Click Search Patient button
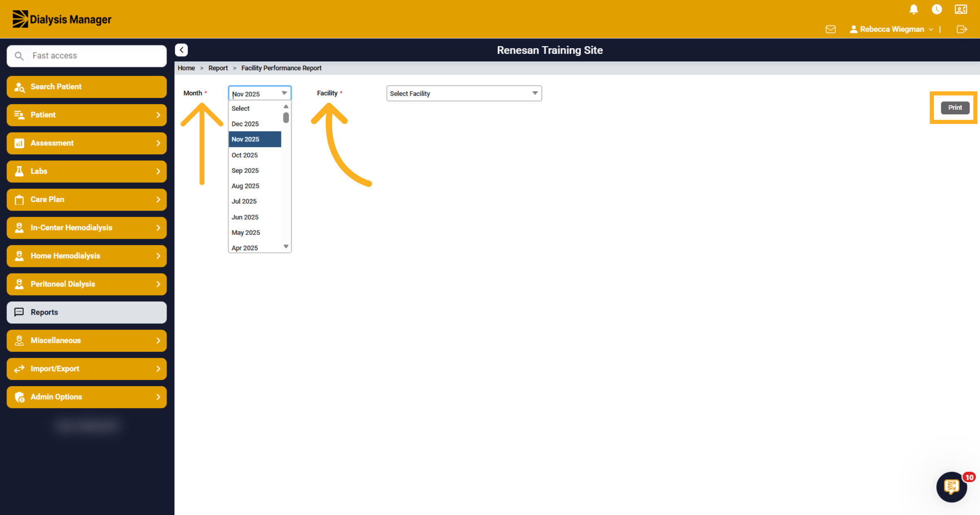 coord(87,87)
